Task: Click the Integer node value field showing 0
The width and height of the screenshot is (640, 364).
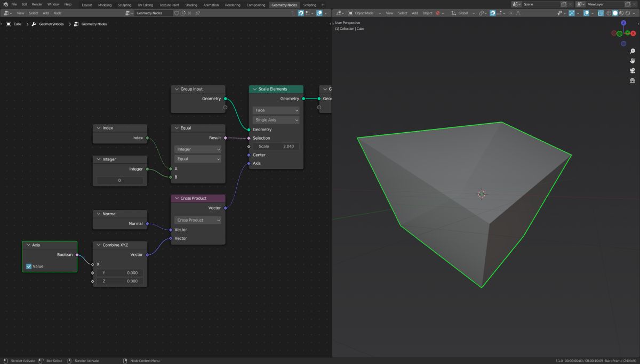Action: click(x=119, y=180)
